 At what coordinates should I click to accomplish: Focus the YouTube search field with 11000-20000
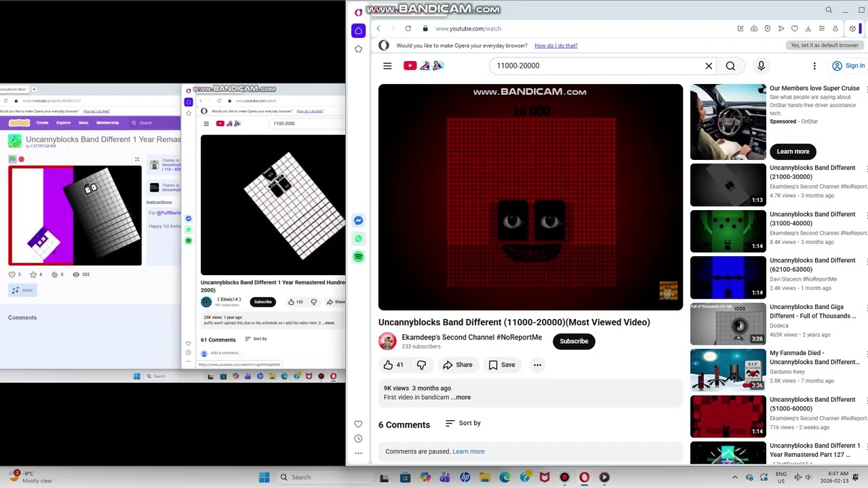tap(597, 66)
